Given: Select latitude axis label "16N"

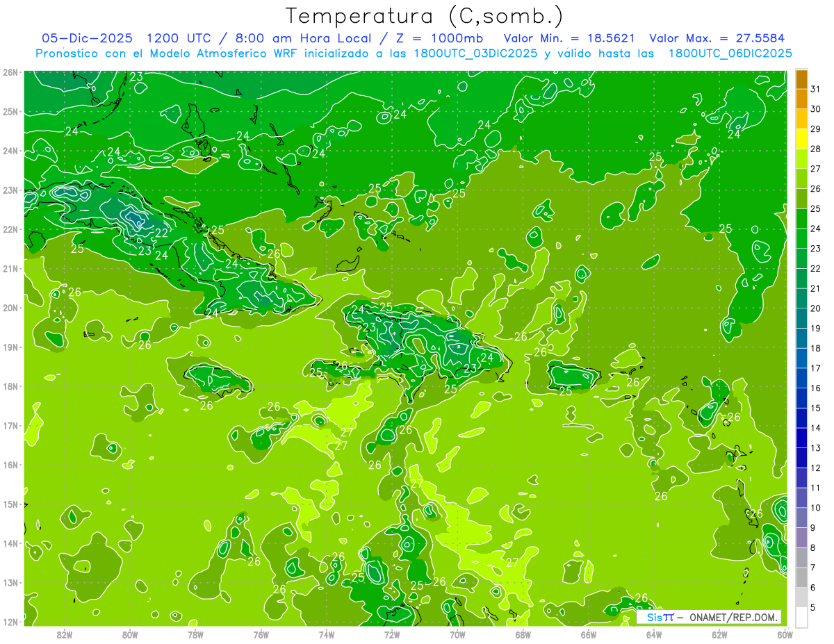Looking at the screenshot, I should click(10, 465).
